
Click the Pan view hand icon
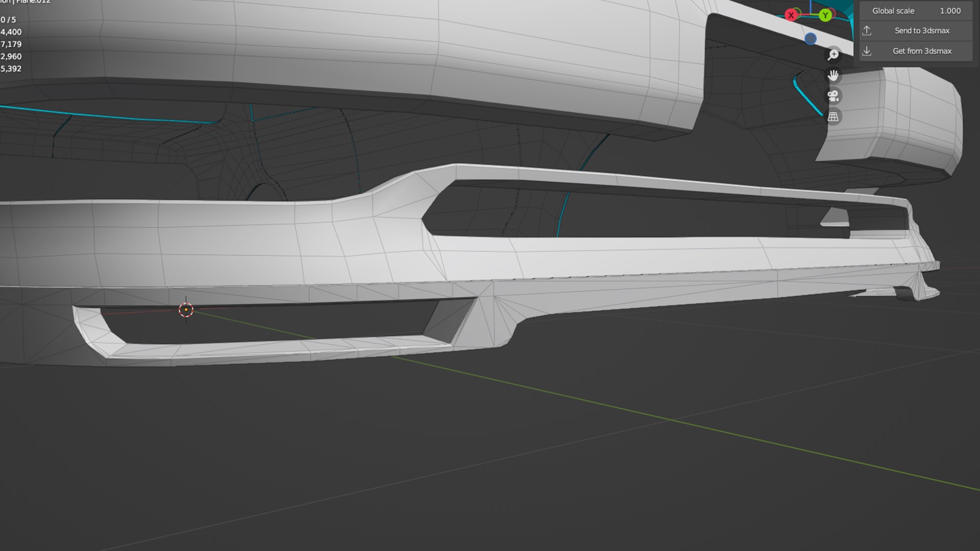pos(833,76)
